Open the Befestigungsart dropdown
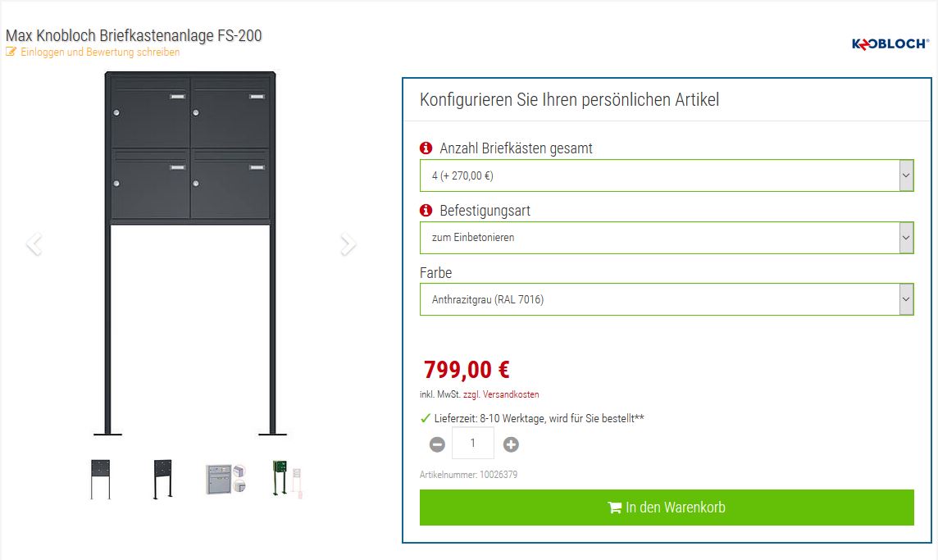 pyautogui.click(x=666, y=238)
